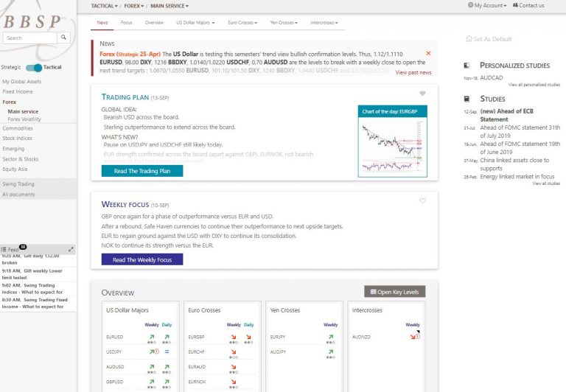Screen dimensions: 566x392
Task: Click EURUSD daily up arrow
Action: pos(167,337)
